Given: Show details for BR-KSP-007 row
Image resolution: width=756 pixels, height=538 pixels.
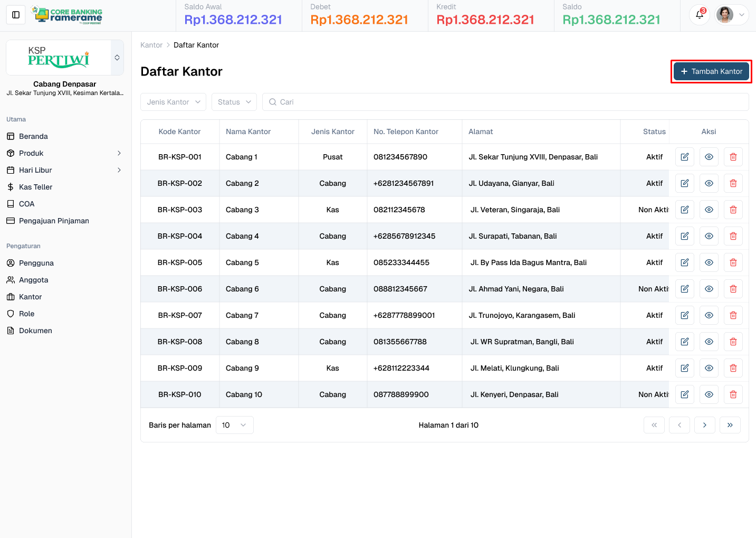Looking at the screenshot, I should [x=709, y=315].
